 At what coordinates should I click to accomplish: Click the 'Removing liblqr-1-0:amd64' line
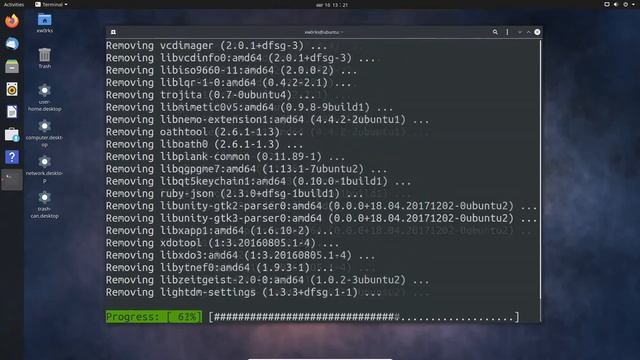point(229,82)
